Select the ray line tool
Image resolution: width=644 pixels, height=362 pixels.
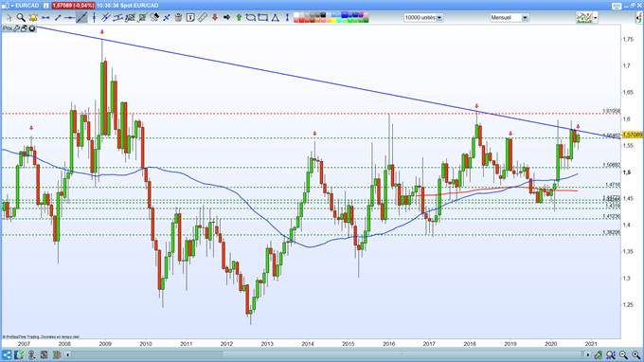pyautogui.click(x=69, y=18)
